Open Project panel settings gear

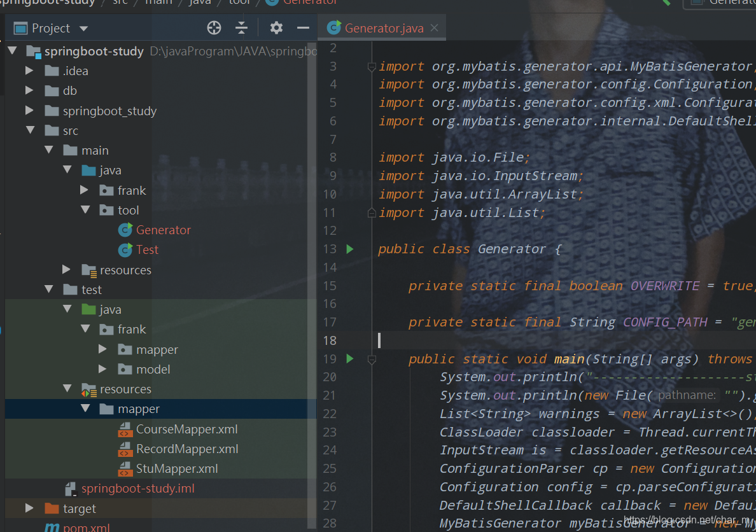point(276,28)
